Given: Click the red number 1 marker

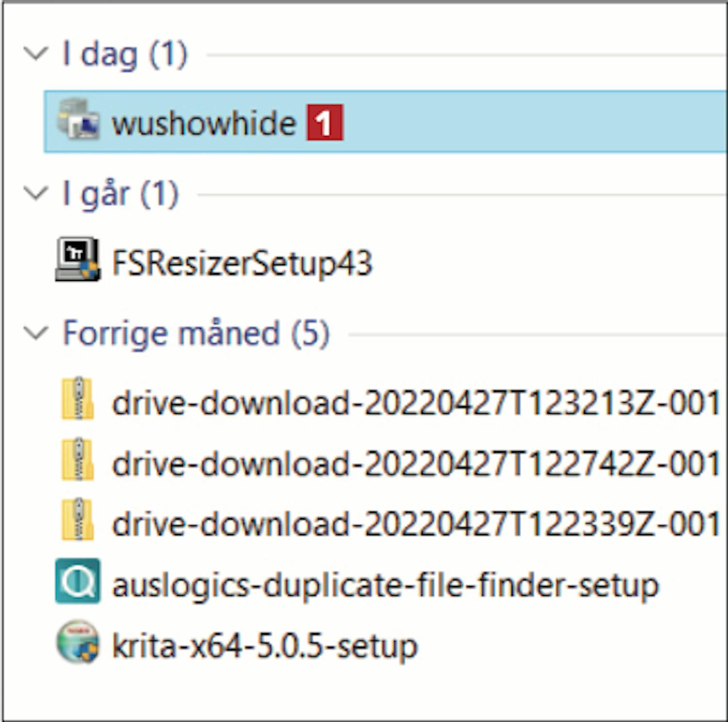Looking at the screenshot, I should tap(324, 123).
